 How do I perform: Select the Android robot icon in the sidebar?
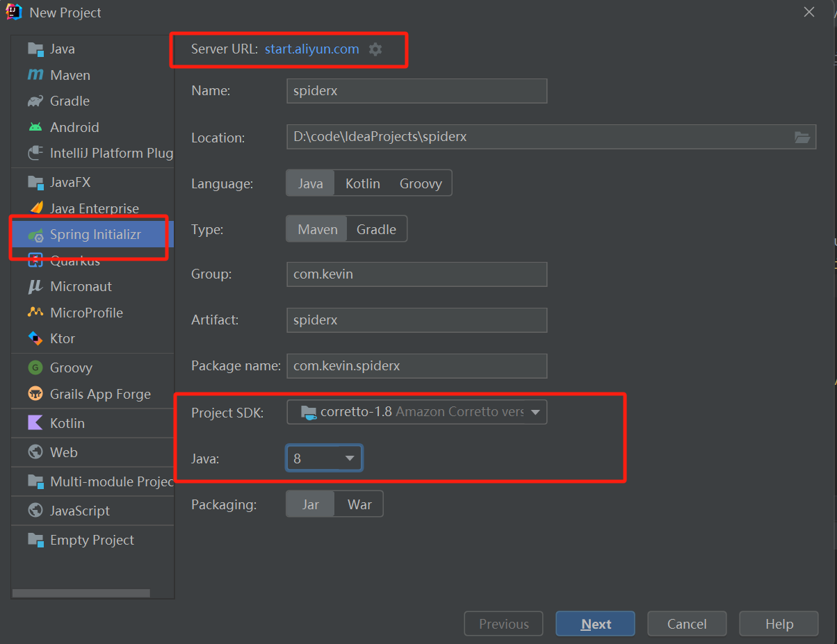click(35, 127)
